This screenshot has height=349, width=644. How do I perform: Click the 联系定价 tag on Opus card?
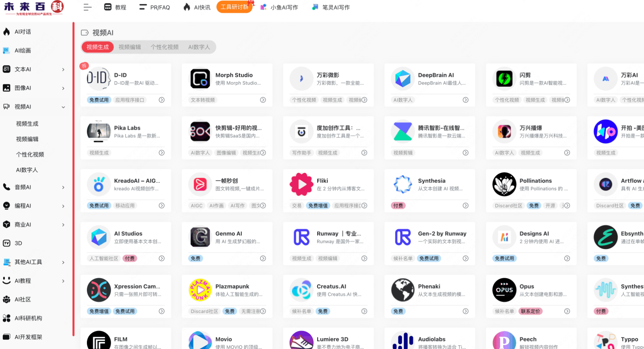530,311
